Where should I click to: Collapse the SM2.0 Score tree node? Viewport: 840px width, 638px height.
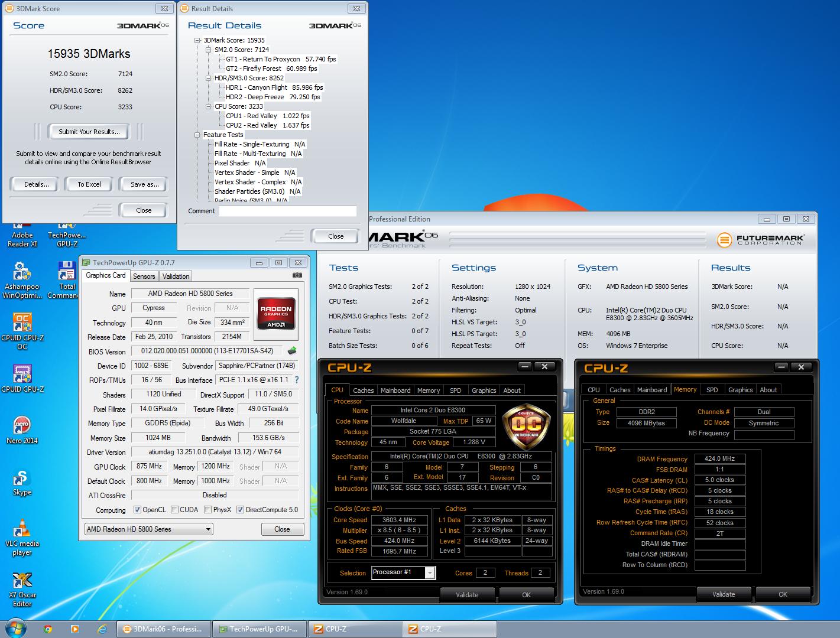[209, 50]
